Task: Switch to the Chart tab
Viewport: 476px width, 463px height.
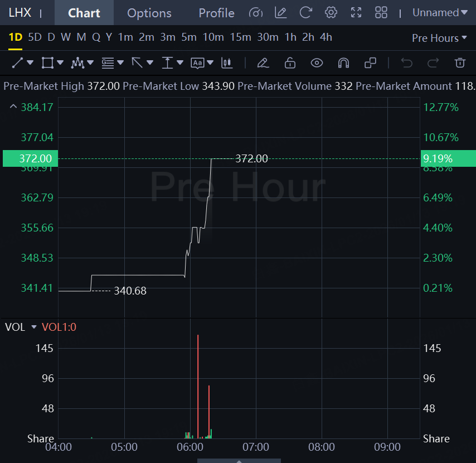Action: click(84, 13)
